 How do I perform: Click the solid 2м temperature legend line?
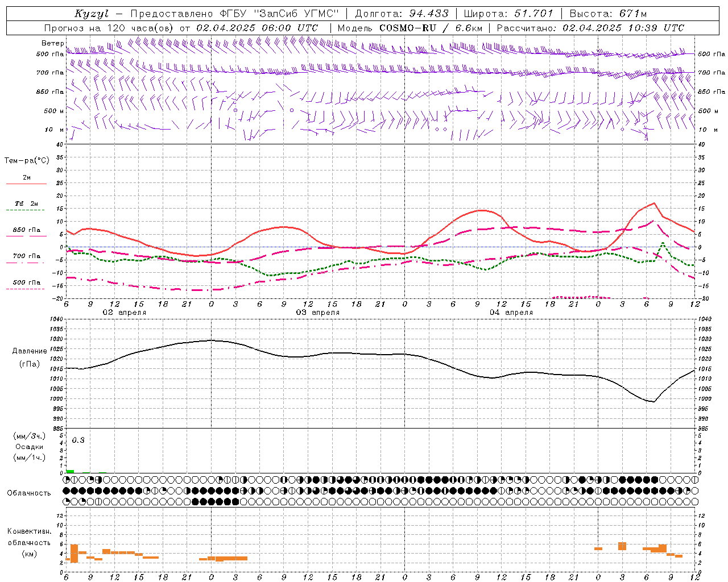[x=27, y=184]
